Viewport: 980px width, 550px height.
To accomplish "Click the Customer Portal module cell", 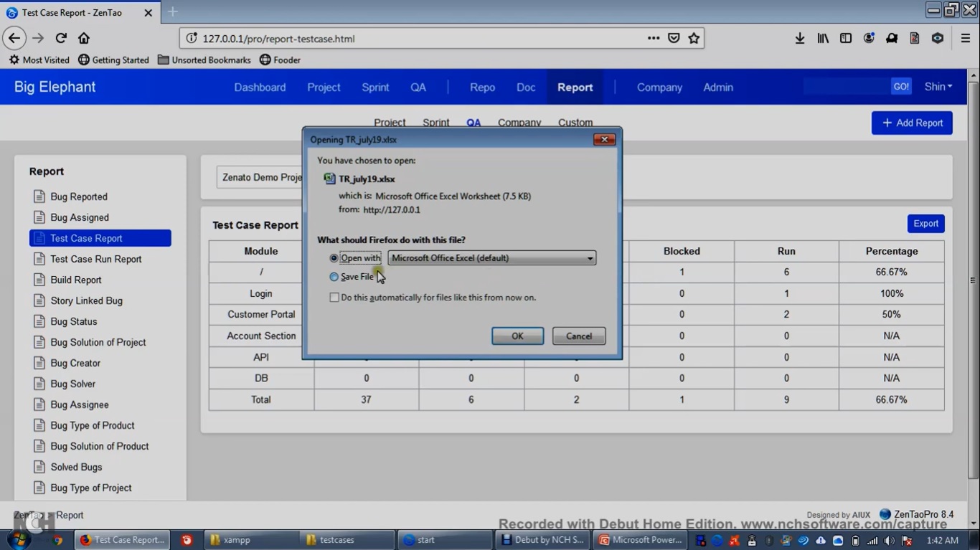I will click(261, 314).
